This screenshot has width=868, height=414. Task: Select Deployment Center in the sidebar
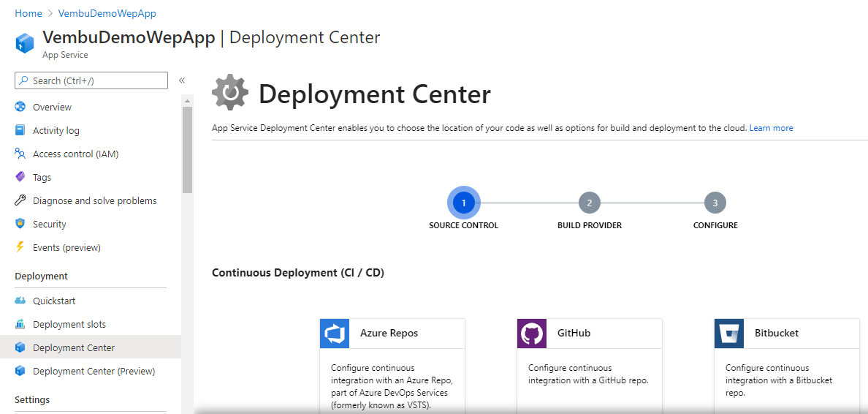(x=90, y=347)
